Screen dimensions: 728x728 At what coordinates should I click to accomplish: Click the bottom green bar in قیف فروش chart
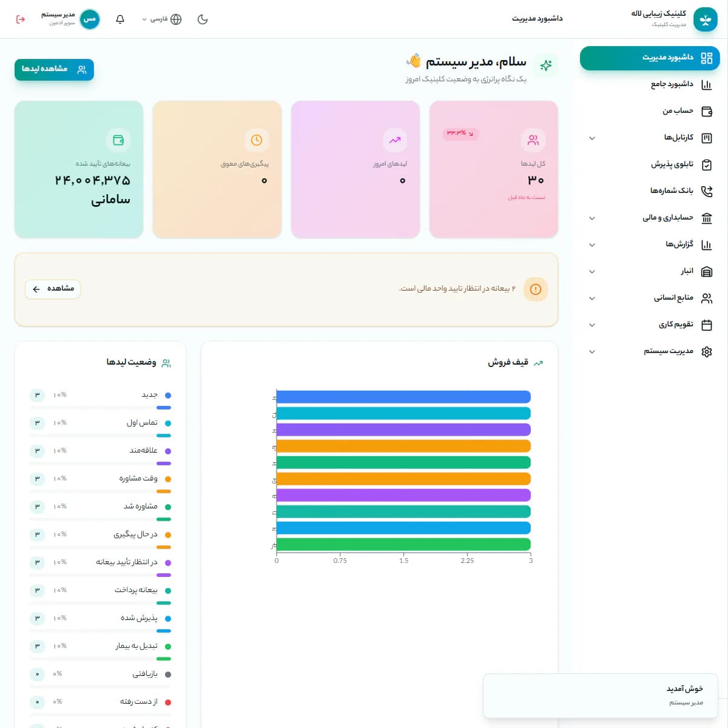(x=403, y=544)
